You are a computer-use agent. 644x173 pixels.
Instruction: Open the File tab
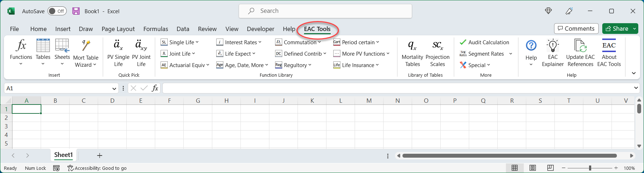click(x=14, y=29)
